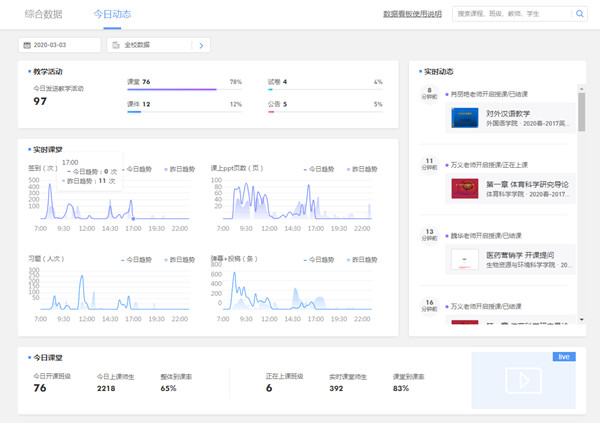600x423 pixels.
Task: Open the 数据看板使用说明 link
Action: 412,14
